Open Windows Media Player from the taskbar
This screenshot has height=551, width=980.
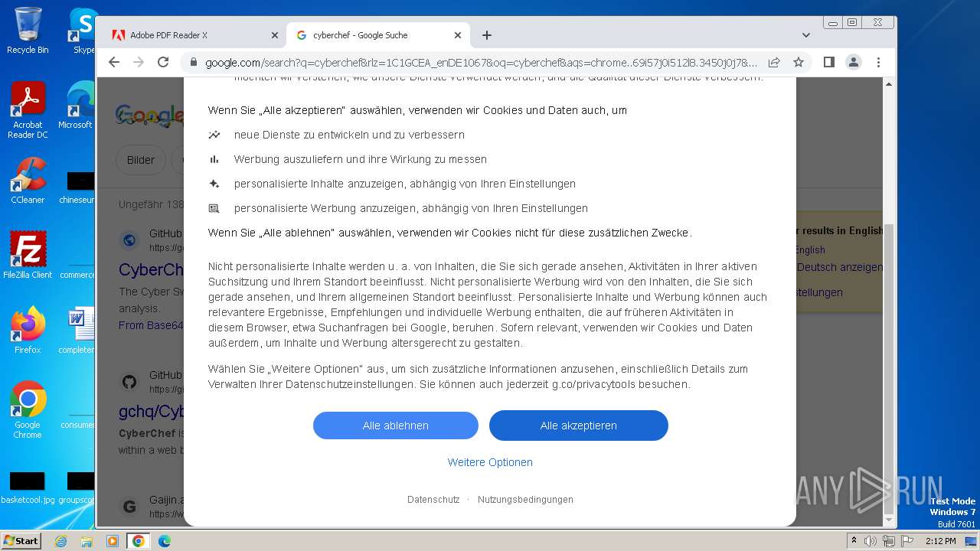[113, 541]
